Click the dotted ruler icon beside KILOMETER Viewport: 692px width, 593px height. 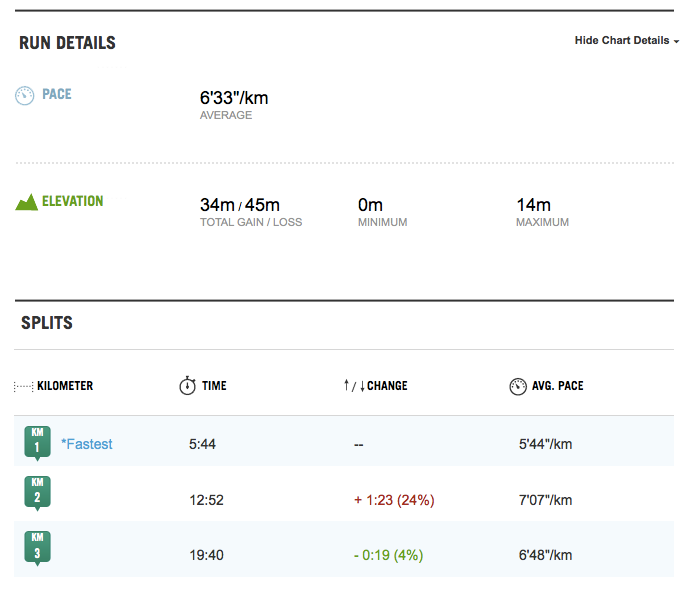[x=23, y=386]
